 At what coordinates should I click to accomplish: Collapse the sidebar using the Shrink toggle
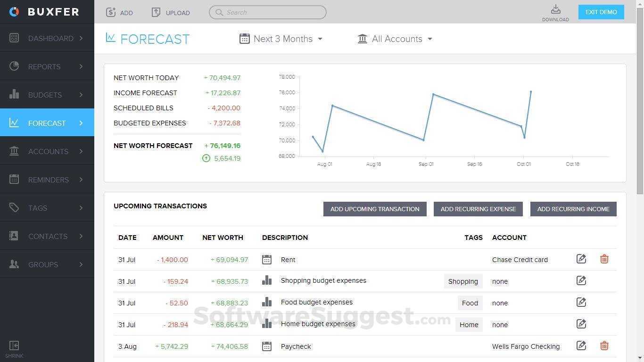[14, 347]
